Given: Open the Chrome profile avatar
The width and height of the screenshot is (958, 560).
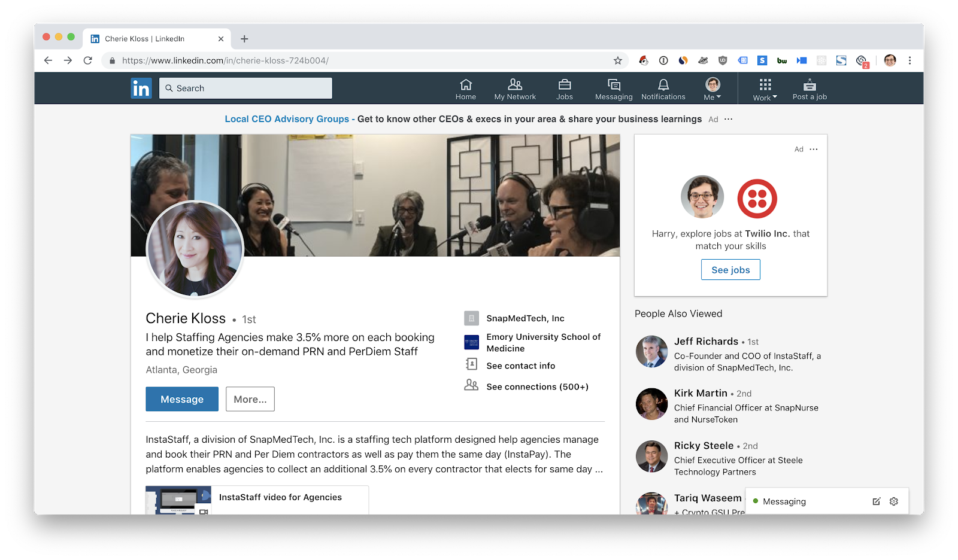Looking at the screenshot, I should (890, 60).
